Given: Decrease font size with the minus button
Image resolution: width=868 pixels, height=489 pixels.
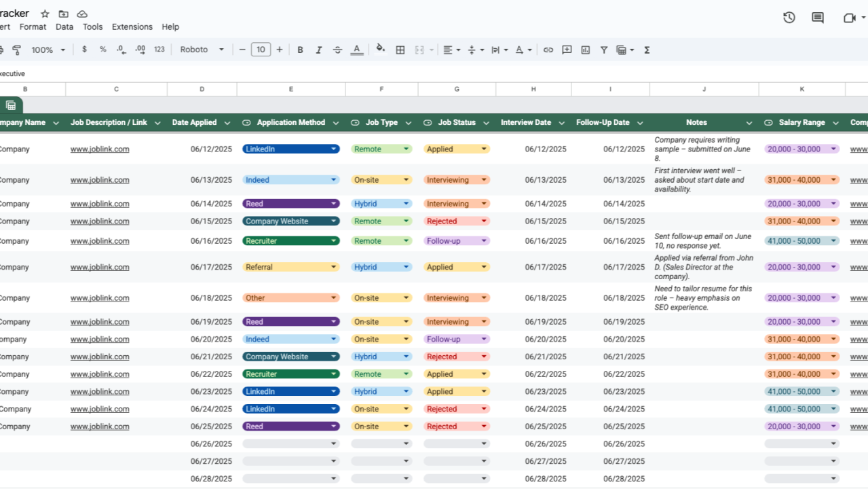Looking at the screenshot, I should (x=242, y=50).
